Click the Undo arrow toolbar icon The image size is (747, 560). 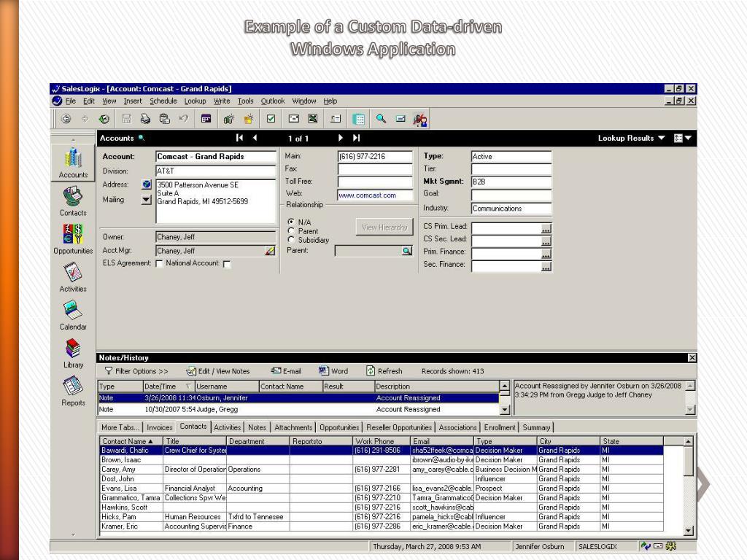point(183,119)
